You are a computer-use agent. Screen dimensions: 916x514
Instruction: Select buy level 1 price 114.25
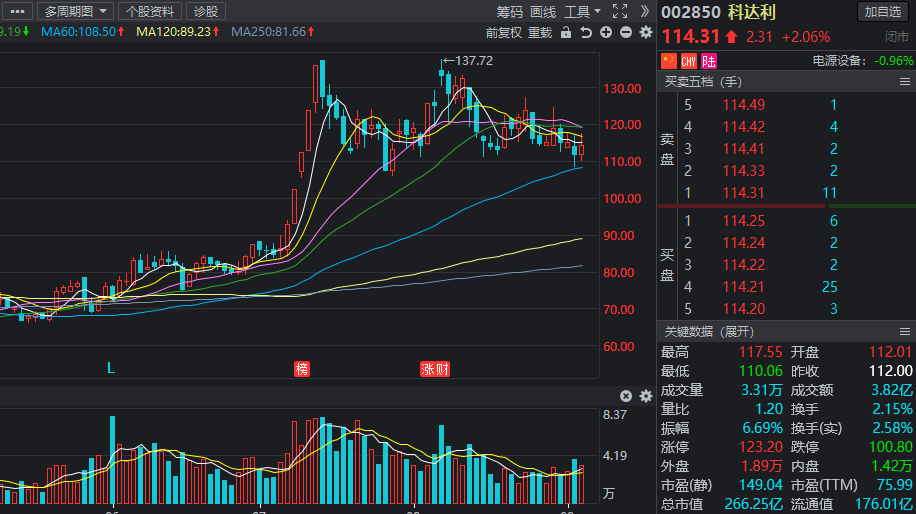[x=744, y=221]
